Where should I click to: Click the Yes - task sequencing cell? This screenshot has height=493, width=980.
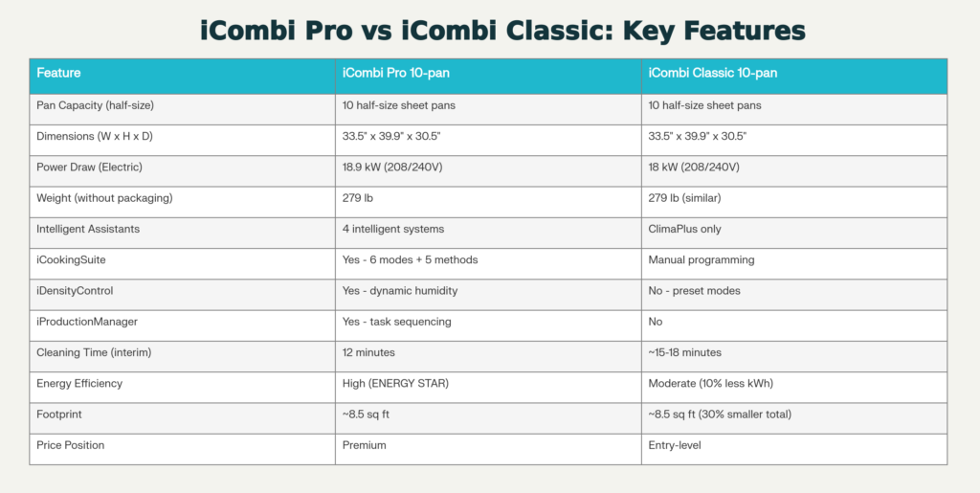click(x=397, y=324)
